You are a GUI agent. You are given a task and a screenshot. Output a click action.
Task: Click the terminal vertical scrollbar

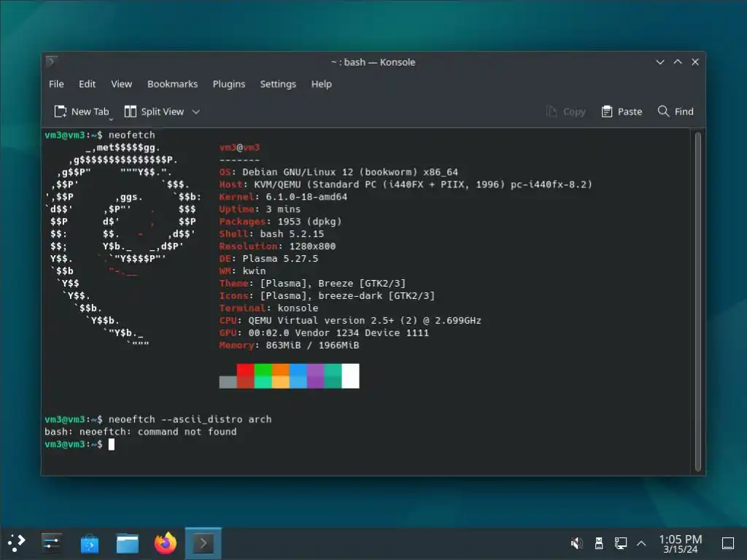(697, 301)
